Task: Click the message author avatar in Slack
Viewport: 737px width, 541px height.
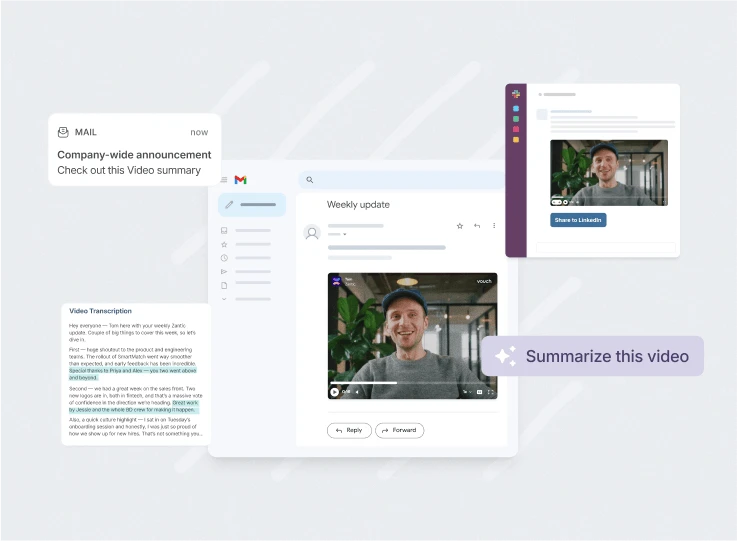Action: (x=542, y=114)
